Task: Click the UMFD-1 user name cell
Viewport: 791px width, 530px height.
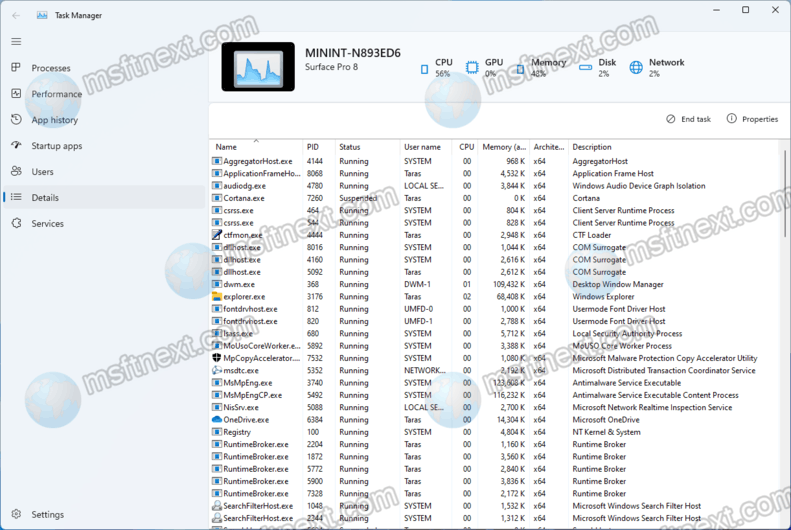Action: click(418, 321)
